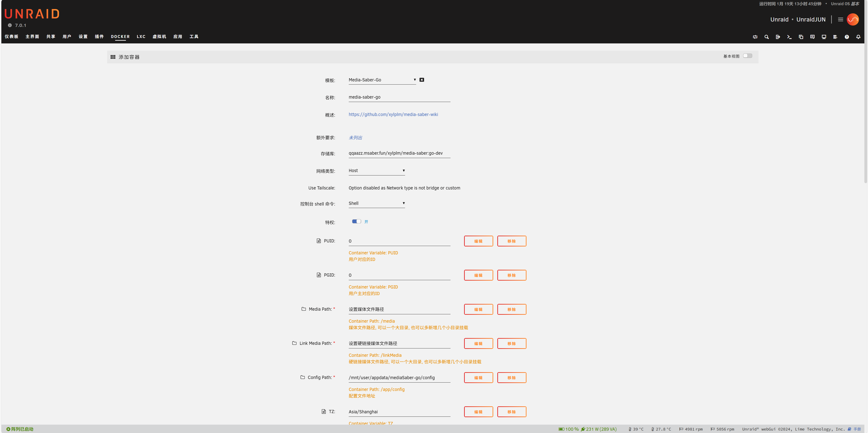Open the 控制台 shell 命令 dropdown
The width and height of the screenshot is (868, 433).
coord(376,203)
